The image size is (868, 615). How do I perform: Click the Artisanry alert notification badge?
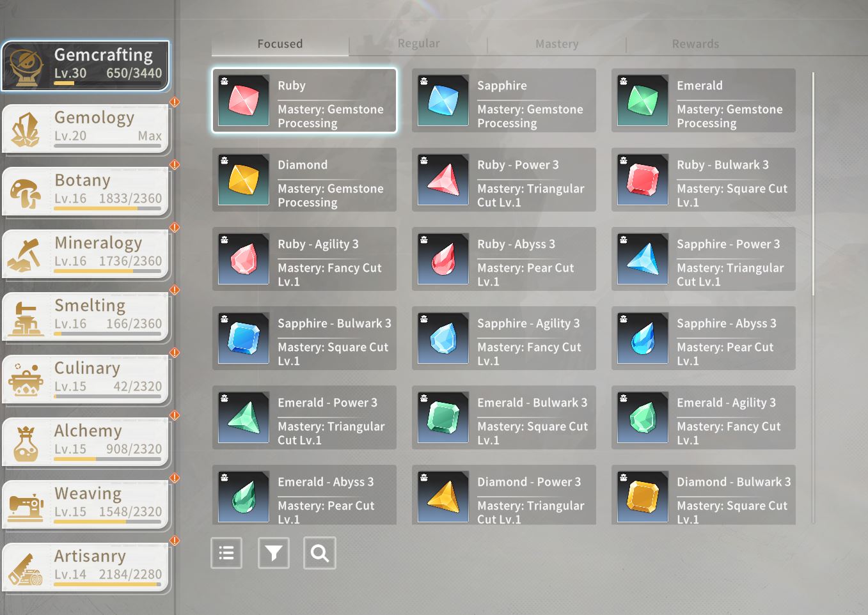click(174, 541)
